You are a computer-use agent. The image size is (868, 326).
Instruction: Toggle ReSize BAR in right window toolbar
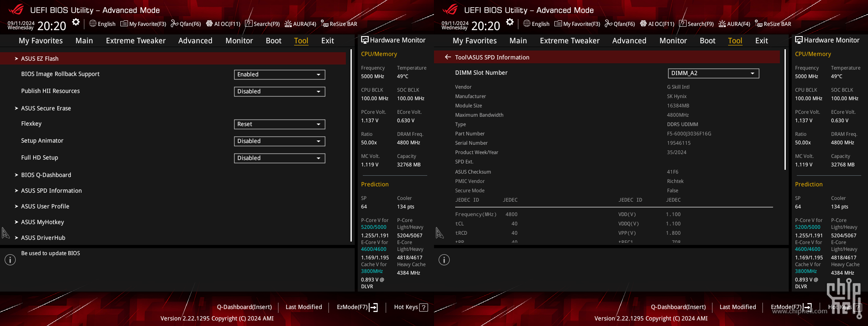click(x=773, y=24)
